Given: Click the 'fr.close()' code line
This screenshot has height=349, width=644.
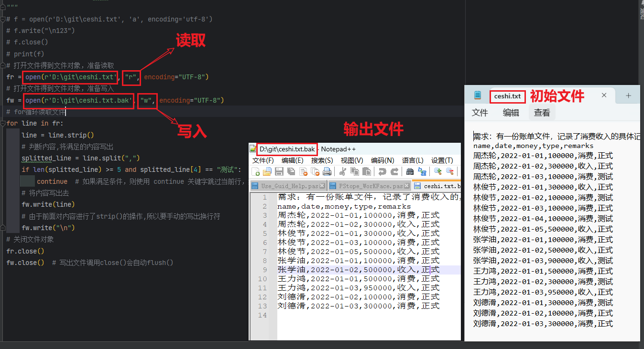Looking at the screenshot, I should (x=25, y=251).
